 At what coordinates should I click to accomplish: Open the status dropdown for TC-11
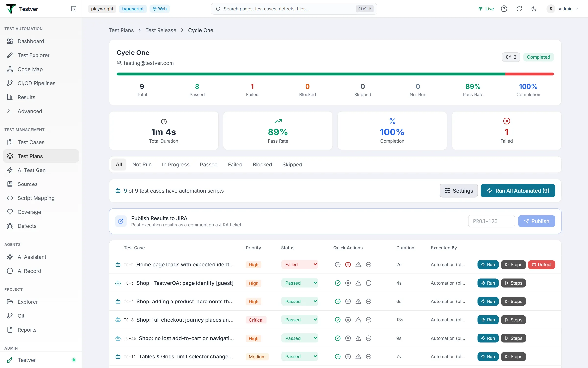300,356
